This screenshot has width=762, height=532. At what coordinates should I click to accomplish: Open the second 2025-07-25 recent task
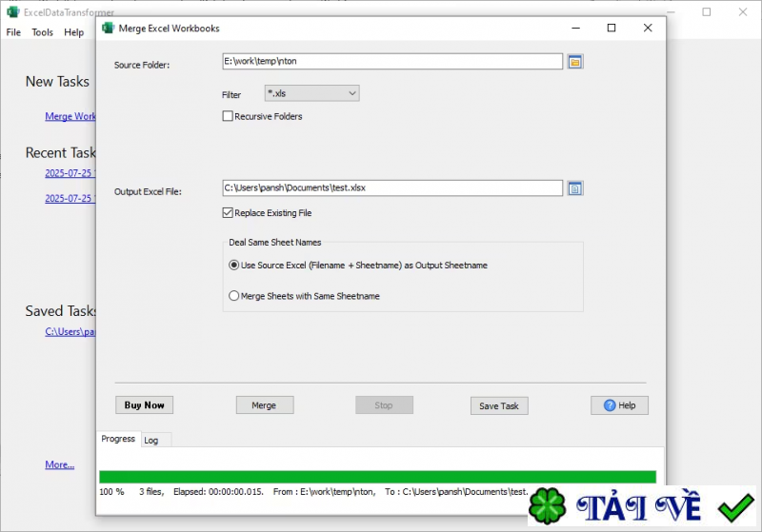pos(70,199)
